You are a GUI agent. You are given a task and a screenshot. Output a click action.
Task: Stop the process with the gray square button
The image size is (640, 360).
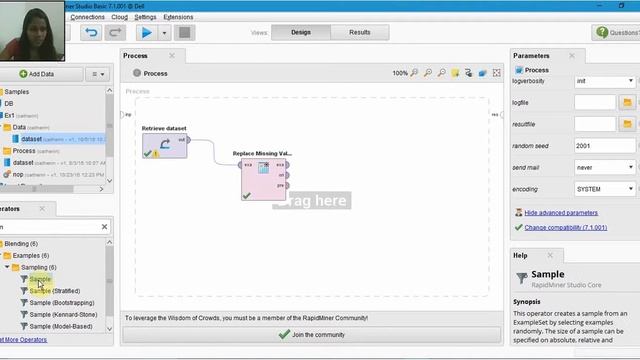184,33
